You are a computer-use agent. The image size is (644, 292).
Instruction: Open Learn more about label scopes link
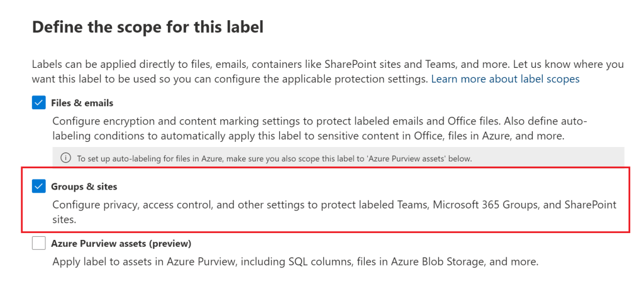pyautogui.click(x=505, y=79)
